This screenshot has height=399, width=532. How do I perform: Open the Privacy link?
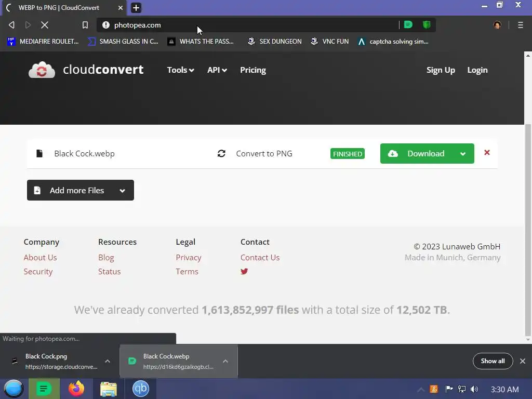pyautogui.click(x=188, y=258)
